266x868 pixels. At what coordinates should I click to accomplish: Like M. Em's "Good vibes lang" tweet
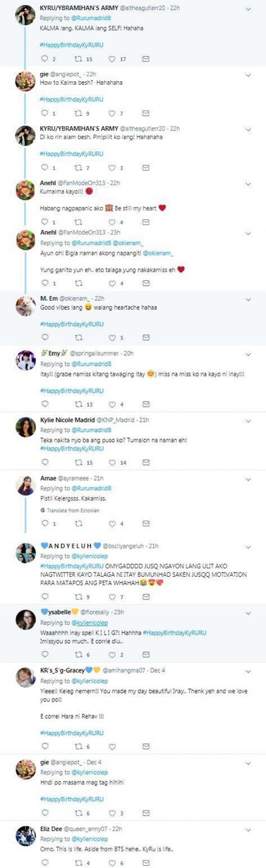tap(112, 338)
